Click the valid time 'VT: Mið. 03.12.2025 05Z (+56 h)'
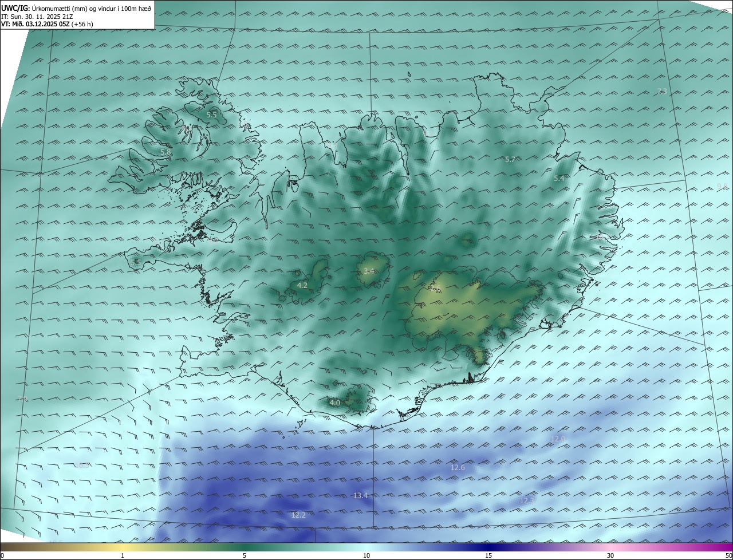This screenshot has width=733, height=560. point(48,23)
